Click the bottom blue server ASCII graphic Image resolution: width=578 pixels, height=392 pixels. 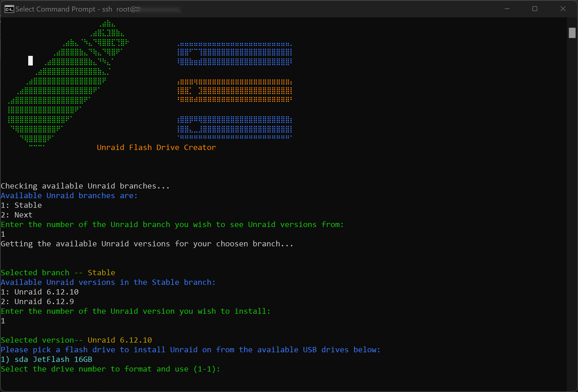[235, 127]
